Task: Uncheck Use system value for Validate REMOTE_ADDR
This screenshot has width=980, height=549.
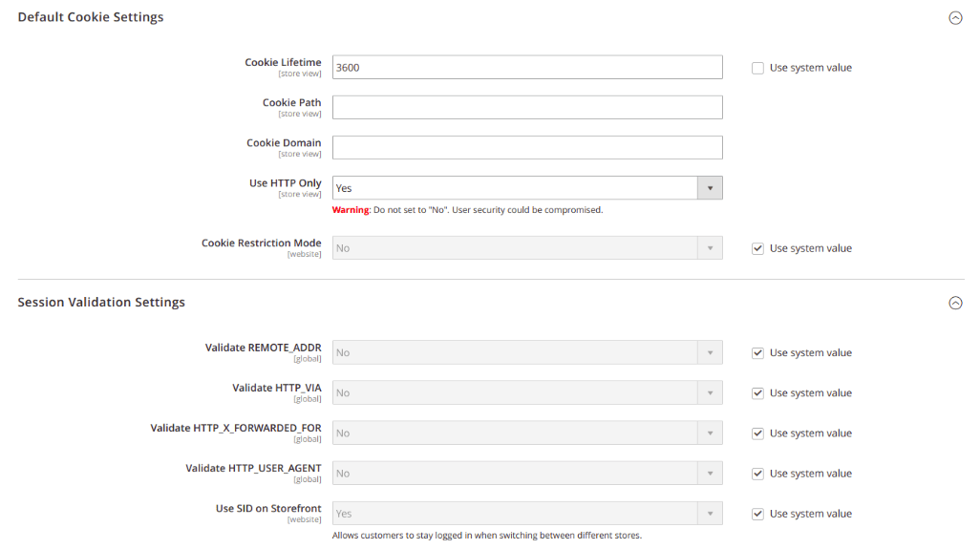Action: (x=757, y=353)
